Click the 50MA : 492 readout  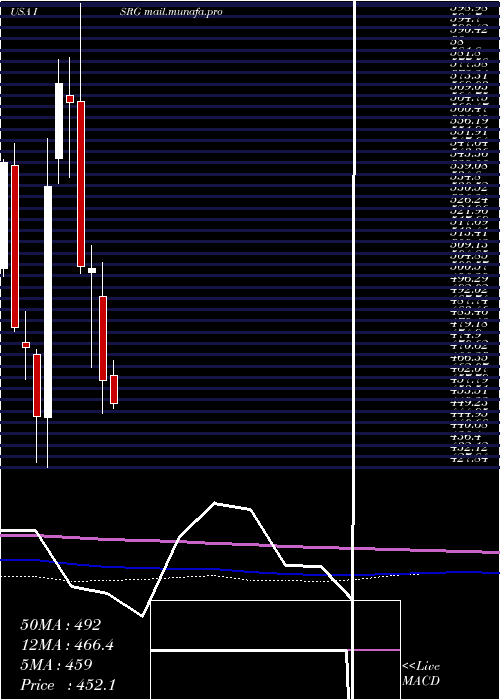click(60, 625)
